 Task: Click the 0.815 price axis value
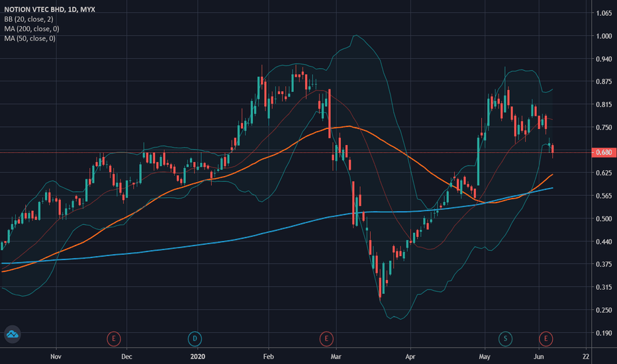point(604,105)
